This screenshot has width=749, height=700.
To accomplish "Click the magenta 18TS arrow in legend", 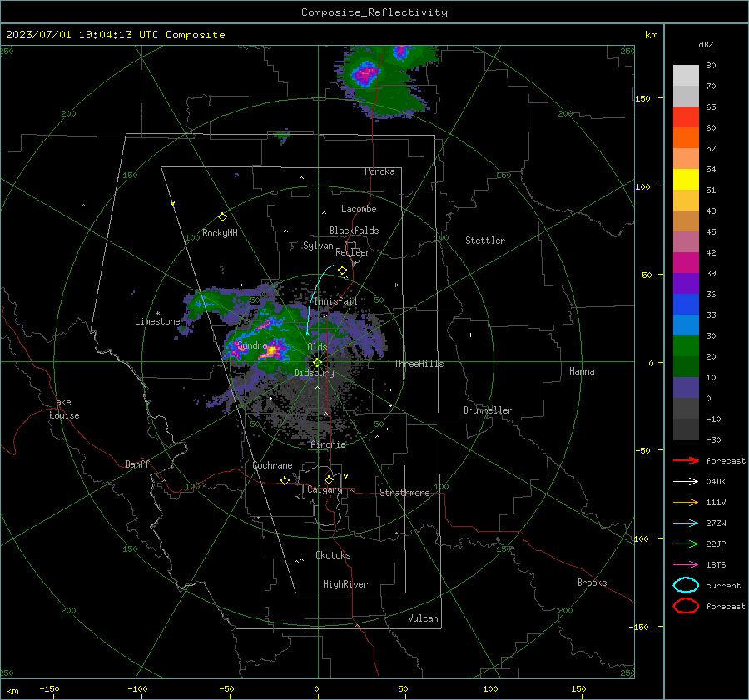I will click(686, 565).
